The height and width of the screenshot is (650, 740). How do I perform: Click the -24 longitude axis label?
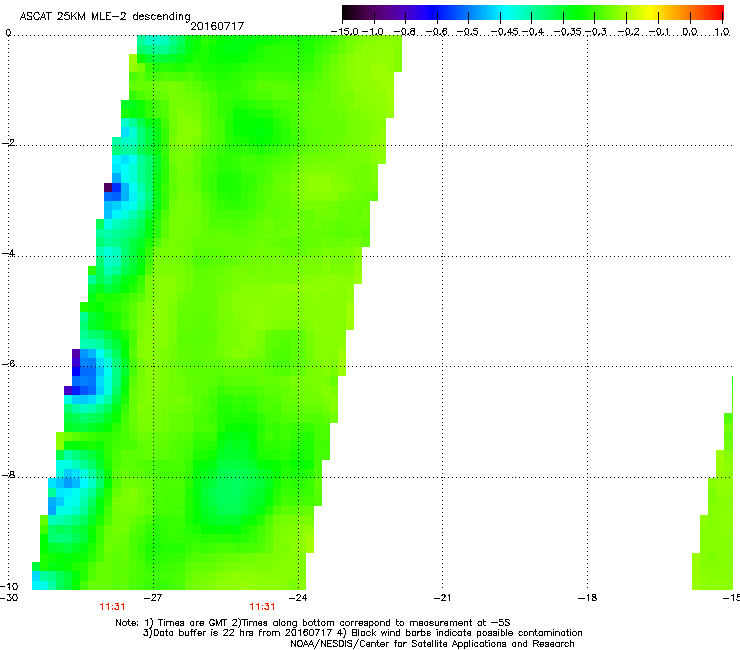[297, 597]
